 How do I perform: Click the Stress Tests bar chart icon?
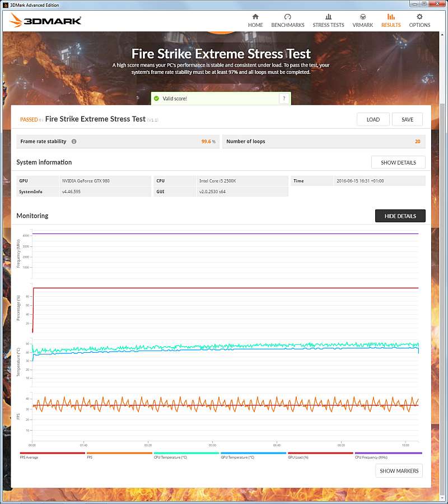[329, 17]
